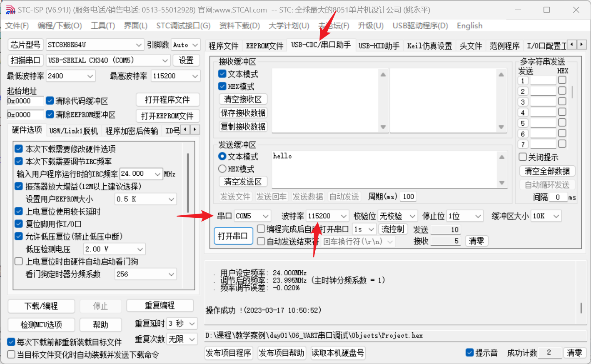The height and width of the screenshot is (364, 591).
Task: Open 波特率 115200 dropdown in serial assistant
Action: coord(327,216)
